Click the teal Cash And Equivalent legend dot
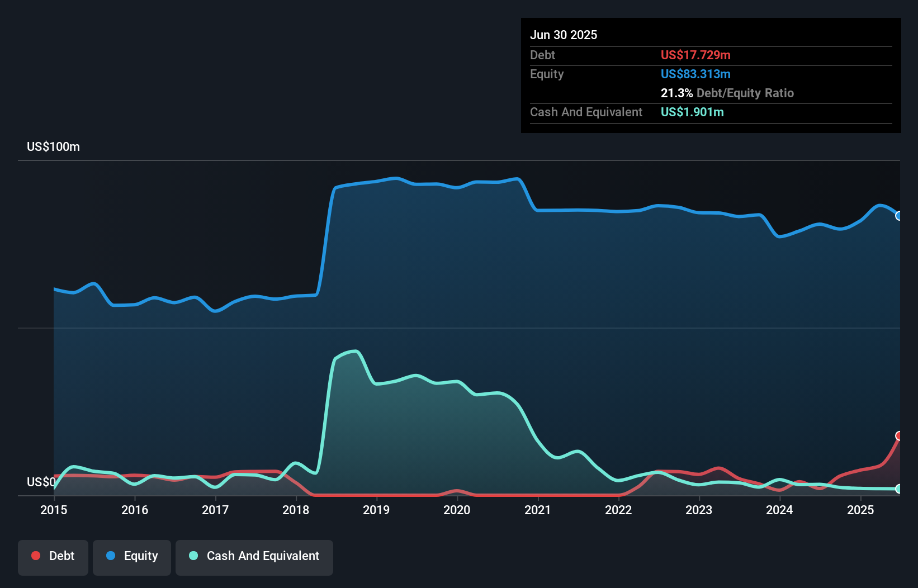 (193, 556)
